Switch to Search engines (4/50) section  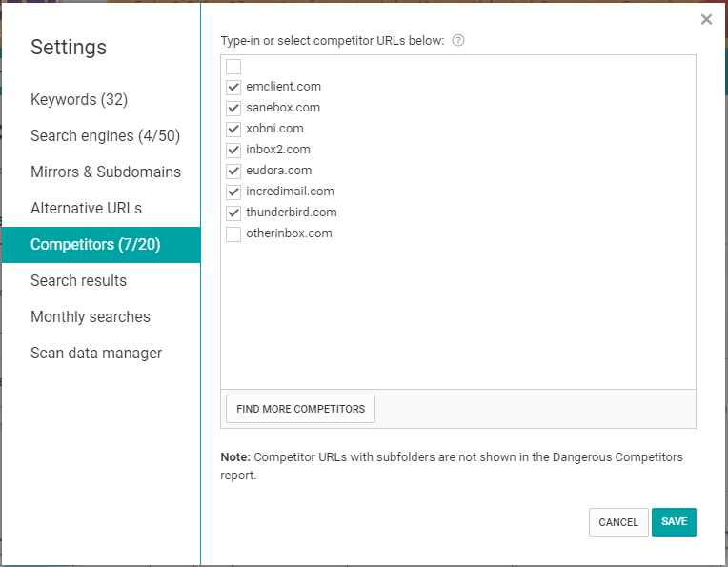tap(105, 136)
